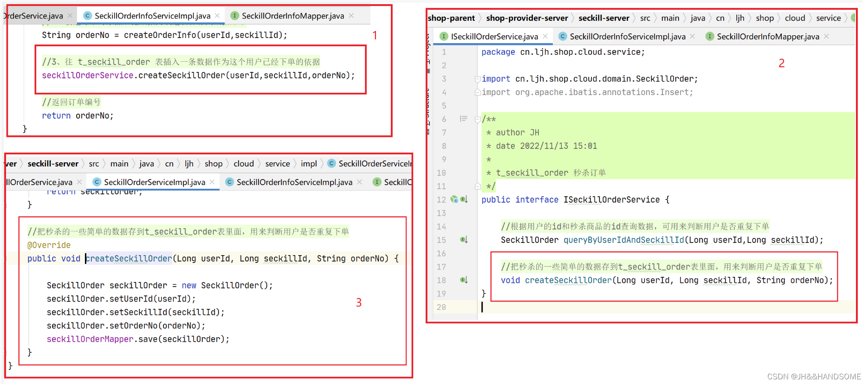Screen dimensions: 868x384
Task: Click implemented-method gutter icon on line 18
Action: pyautogui.click(x=464, y=280)
